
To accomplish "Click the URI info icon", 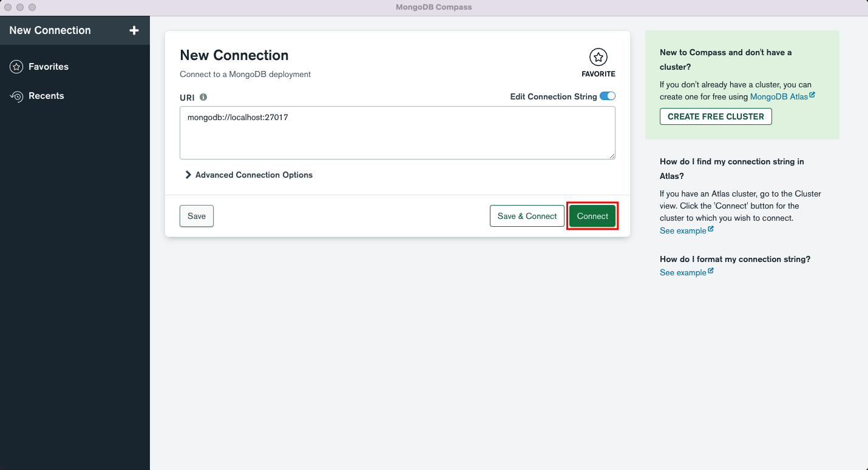I will click(x=203, y=97).
